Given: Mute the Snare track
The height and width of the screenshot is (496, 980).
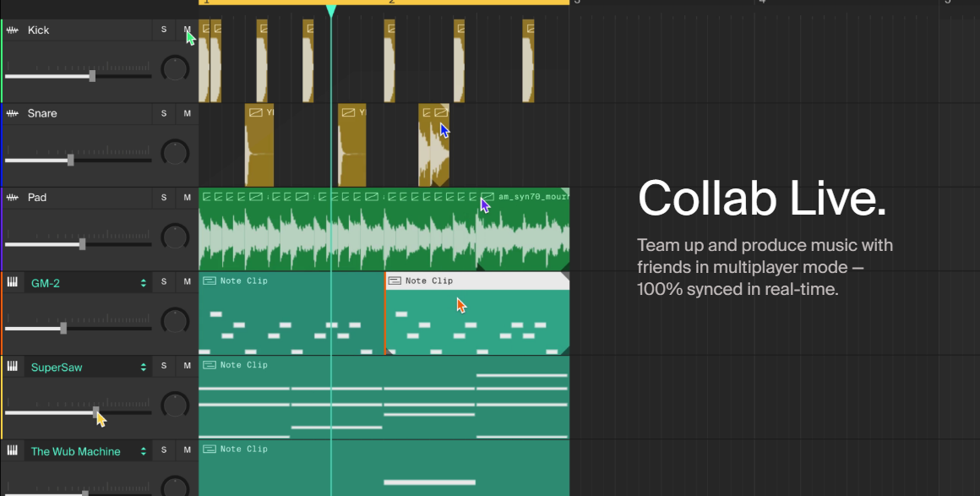Looking at the screenshot, I should [x=187, y=113].
